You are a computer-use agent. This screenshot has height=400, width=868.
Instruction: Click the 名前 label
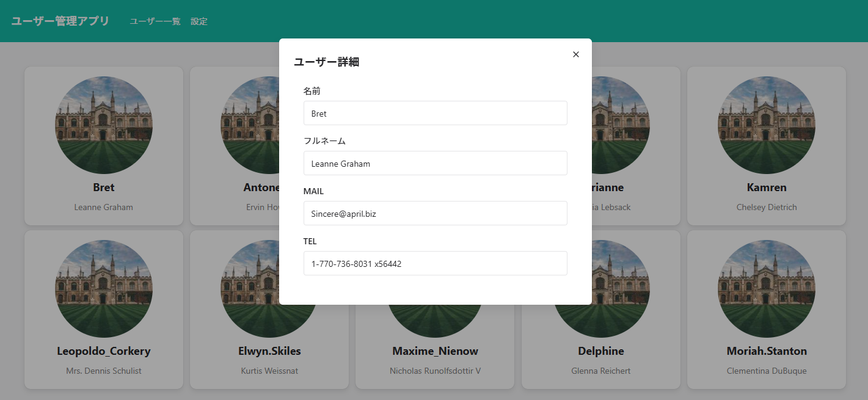[312, 91]
